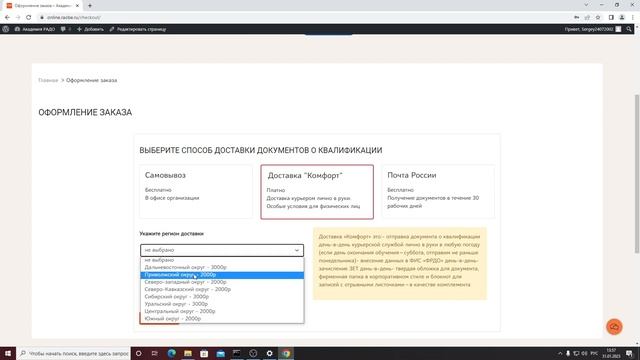Toggle the browser side panel icon
Image resolution: width=640 pixels, height=360 pixels.
point(611,18)
